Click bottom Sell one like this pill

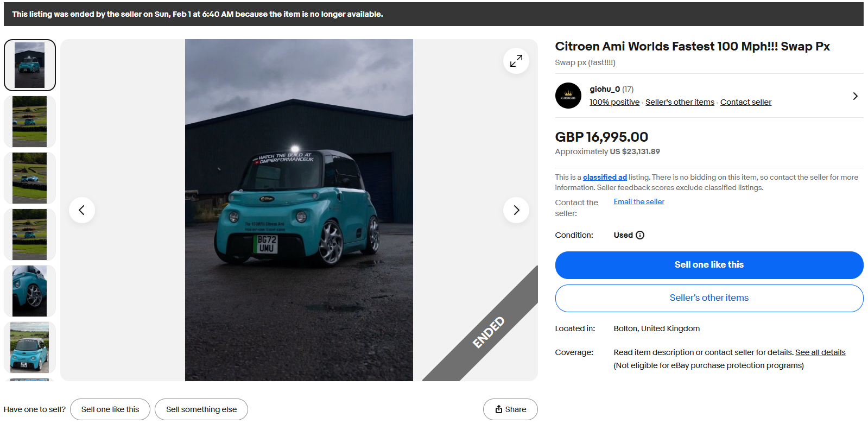point(110,409)
